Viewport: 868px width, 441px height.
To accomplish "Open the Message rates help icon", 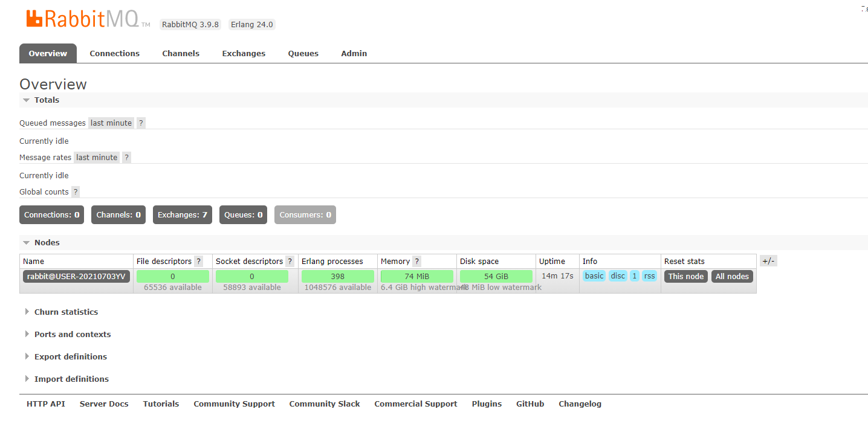I will click(126, 158).
